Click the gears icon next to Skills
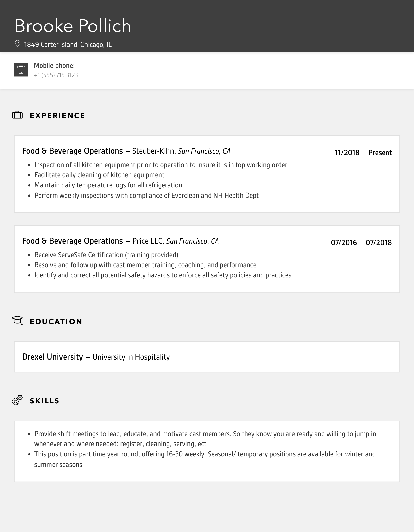This screenshot has width=414, height=532. pyautogui.click(x=18, y=400)
